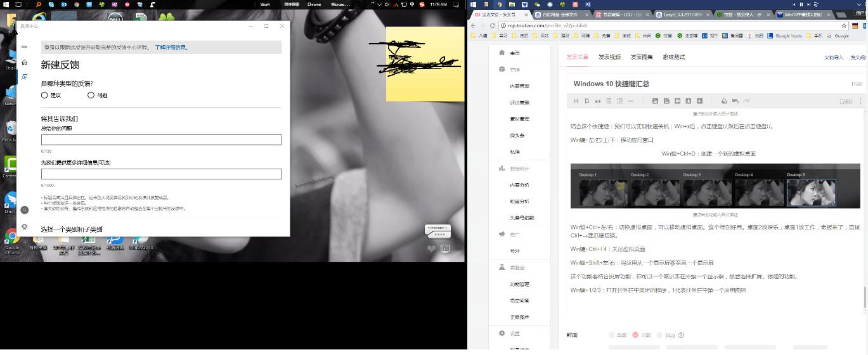
Task: Click the browser address bar mp.toutiao.com
Action: click(x=672, y=26)
